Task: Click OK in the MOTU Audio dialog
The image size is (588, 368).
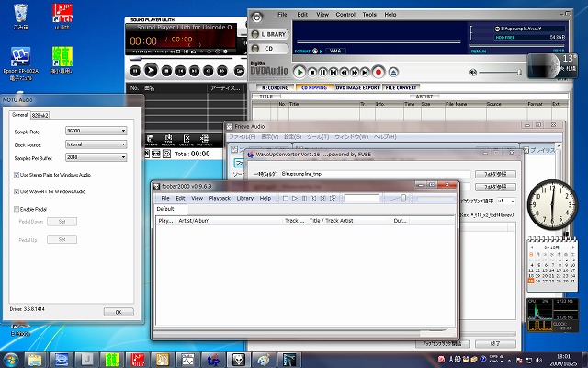Action: point(119,312)
